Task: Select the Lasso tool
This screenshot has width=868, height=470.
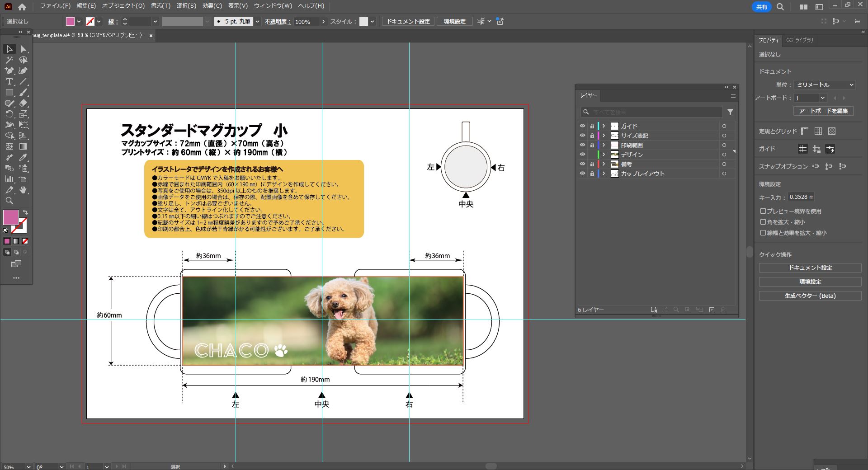Action: [x=24, y=60]
